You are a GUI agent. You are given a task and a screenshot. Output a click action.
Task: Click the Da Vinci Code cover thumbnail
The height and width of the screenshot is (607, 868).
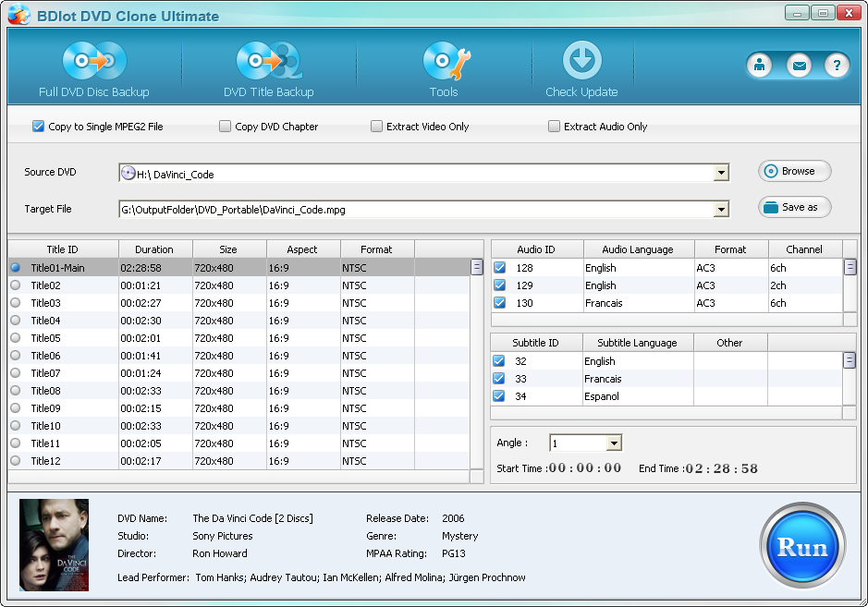point(55,545)
